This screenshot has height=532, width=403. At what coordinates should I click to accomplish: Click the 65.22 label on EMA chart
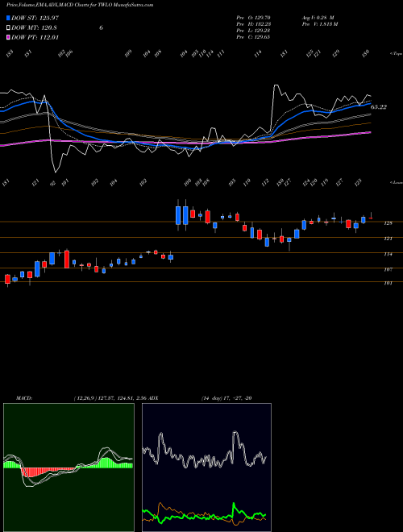(379, 107)
